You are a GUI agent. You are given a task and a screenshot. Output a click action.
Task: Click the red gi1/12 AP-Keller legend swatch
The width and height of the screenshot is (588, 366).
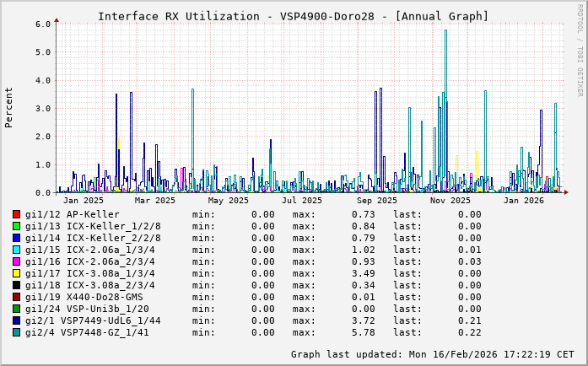[x=16, y=214]
